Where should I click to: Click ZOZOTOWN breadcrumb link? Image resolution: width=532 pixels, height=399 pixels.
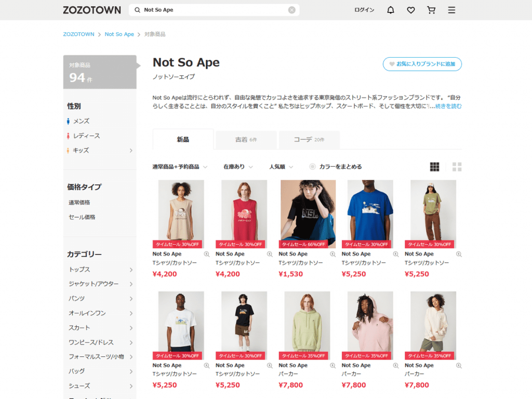(79, 34)
